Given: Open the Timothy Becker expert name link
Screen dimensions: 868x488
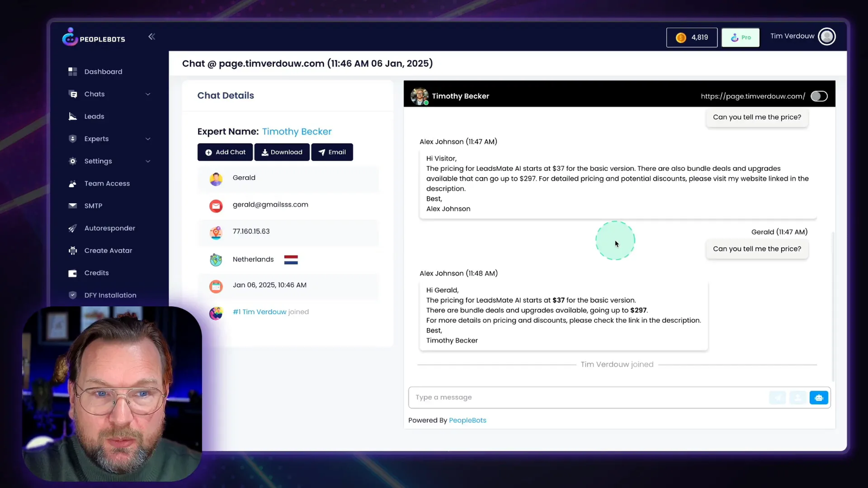Looking at the screenshot, I should coord(297,131).
